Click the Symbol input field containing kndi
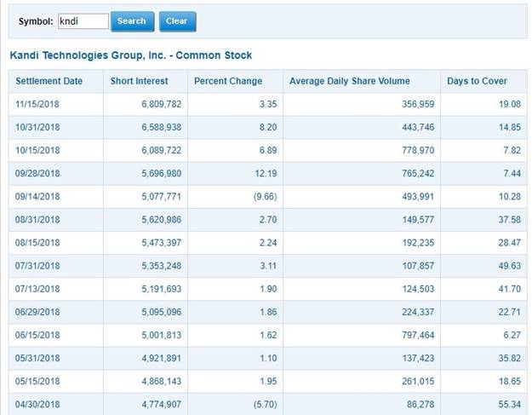Image resolution: width=532 pixels, height=415 pixels. click(x=83, y=21)
